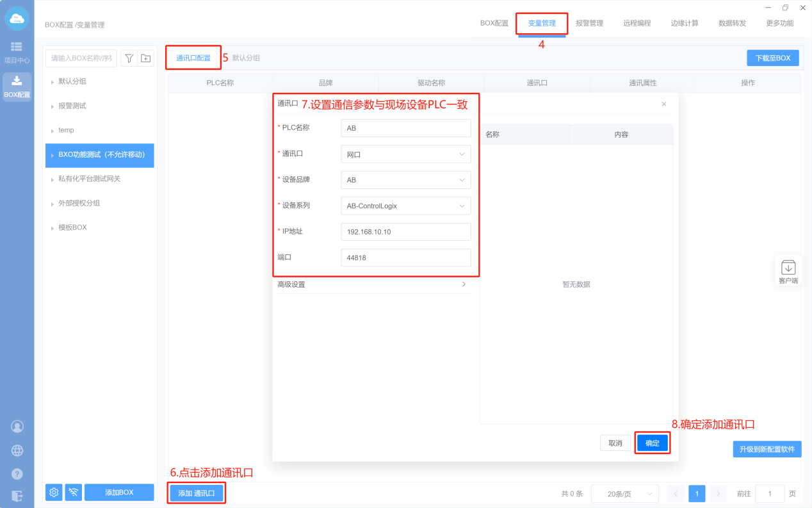Click the globe language icon
Viewport: 812px width, 508px height.
coord(17,450)
